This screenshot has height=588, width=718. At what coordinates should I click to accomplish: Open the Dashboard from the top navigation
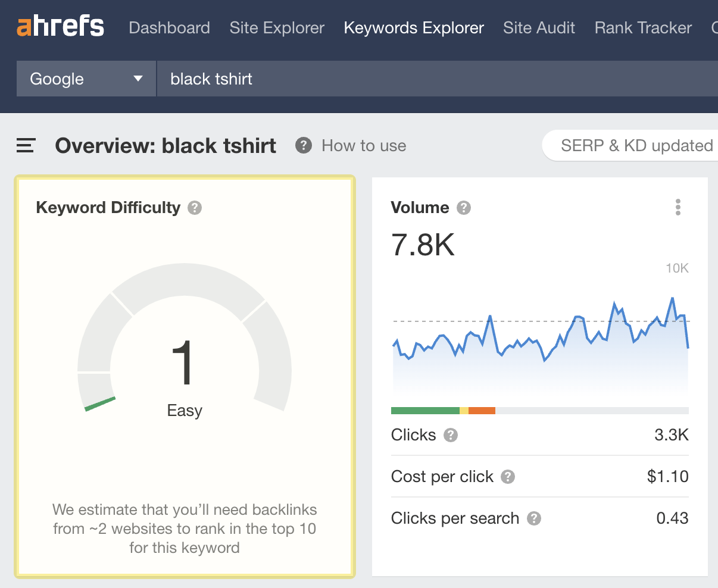point(169,27)
